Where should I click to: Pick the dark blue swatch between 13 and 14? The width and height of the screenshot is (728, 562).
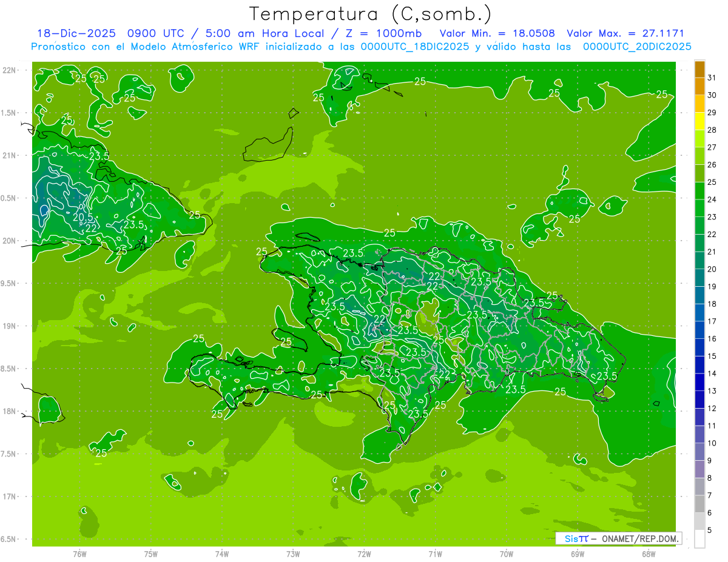click(699, 383)
